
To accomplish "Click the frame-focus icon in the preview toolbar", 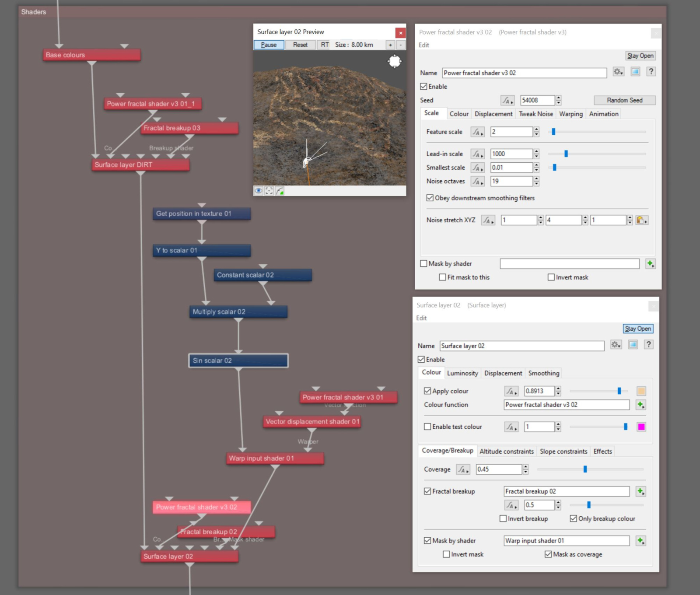I will coord(269,191).
